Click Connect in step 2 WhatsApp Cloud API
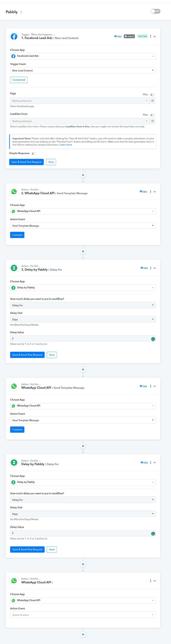The width and height of the screenshot is (171, 644). [x=17, y=235]
